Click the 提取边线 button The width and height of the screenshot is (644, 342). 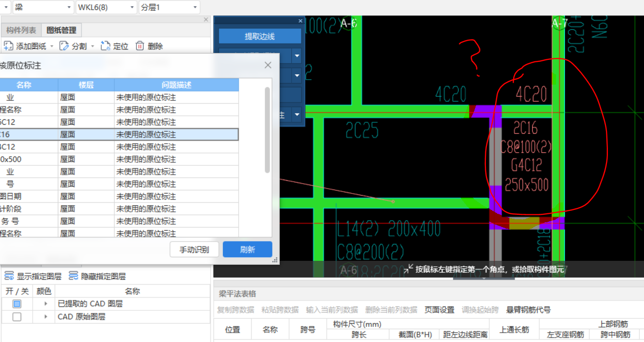click(x=259, y=36)
